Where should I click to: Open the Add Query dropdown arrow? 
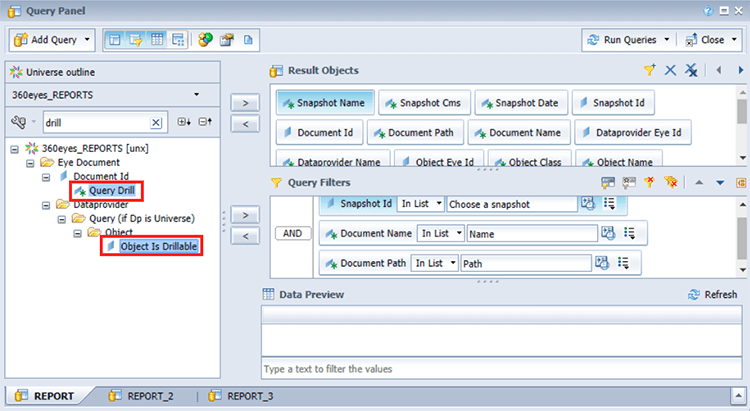click(87, 40)
